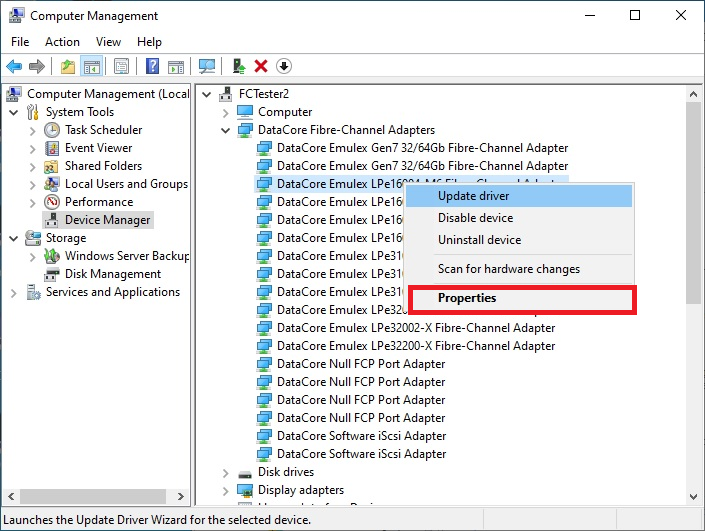Click the vertical scrollbar down arrow
The width and height of the screenshot is (705, 531).
pyautogui.click(x=695, y=497)
